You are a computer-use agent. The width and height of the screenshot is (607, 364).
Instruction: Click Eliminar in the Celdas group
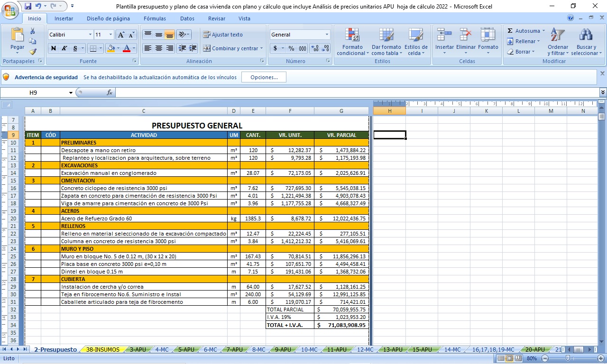(466, 42)
